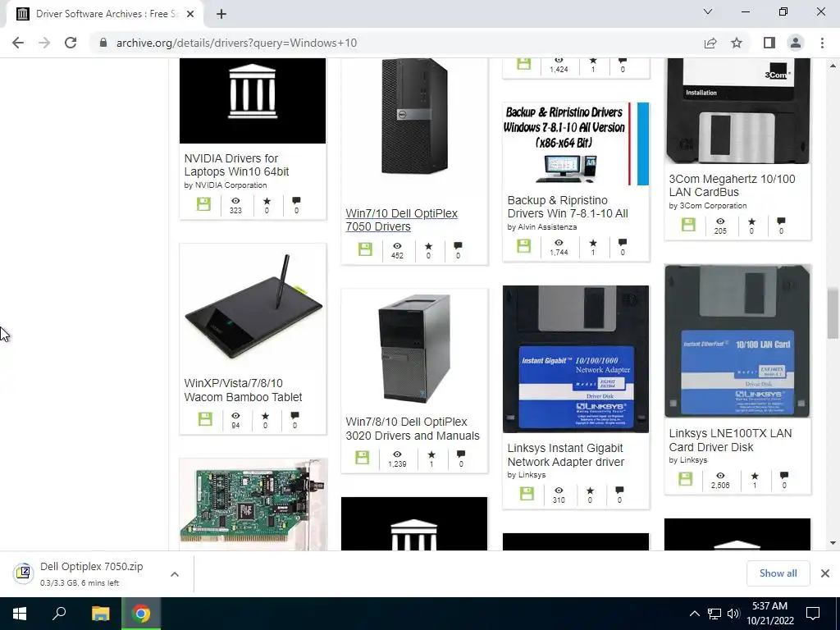This screenshot has height=630, width=840.
Task: Open the notification center icon
Action: coord(813,614)
